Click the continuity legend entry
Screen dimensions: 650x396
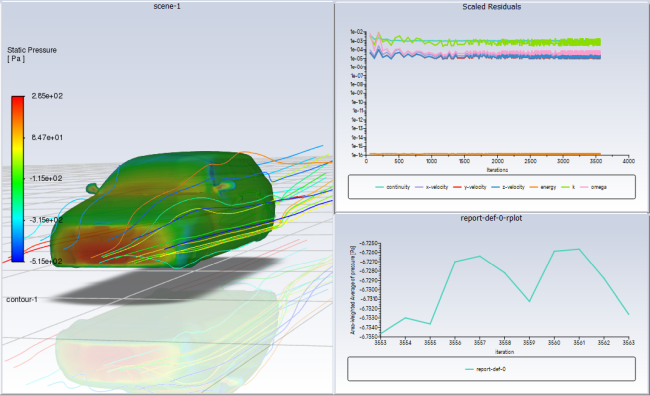tap(393, 187)
